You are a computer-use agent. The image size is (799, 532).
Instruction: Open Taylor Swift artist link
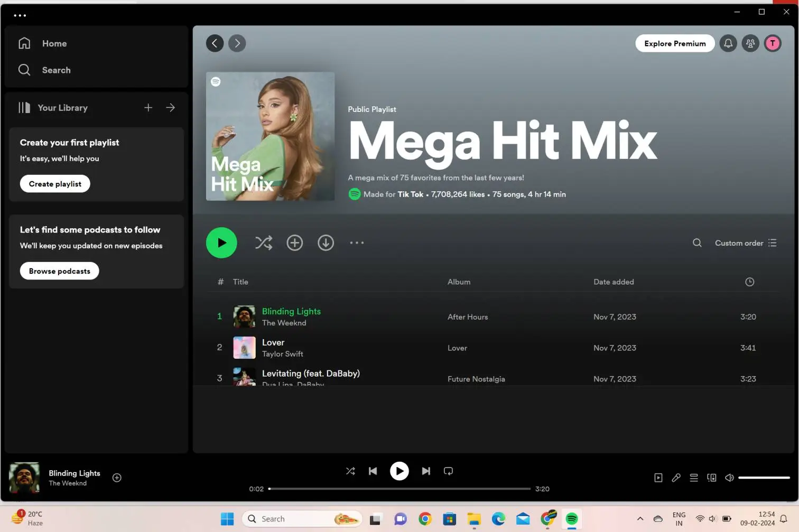(283, 354)
